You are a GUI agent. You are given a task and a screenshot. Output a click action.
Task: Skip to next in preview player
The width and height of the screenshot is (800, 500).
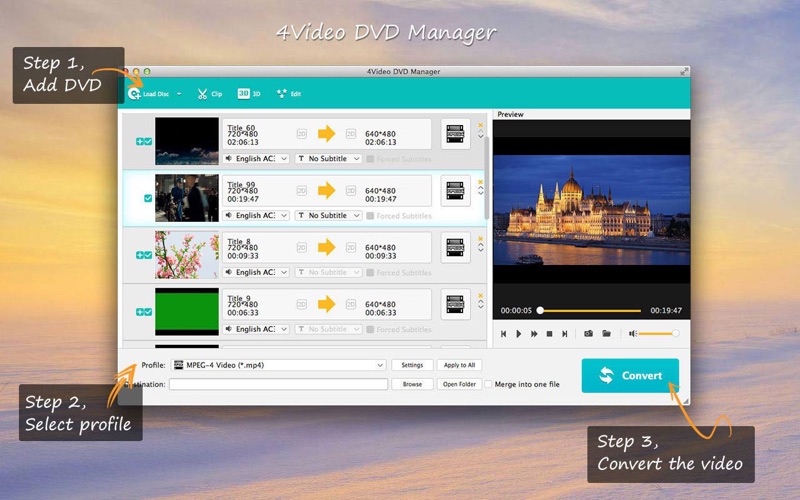[x=564, y=334]
